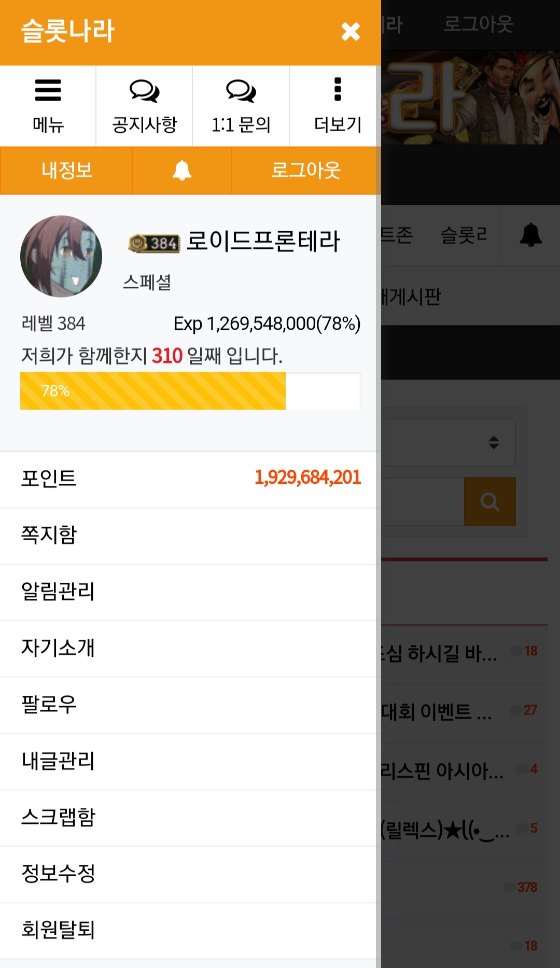Click the level 384 badge icon
The image size is (560, 968).
154,243
